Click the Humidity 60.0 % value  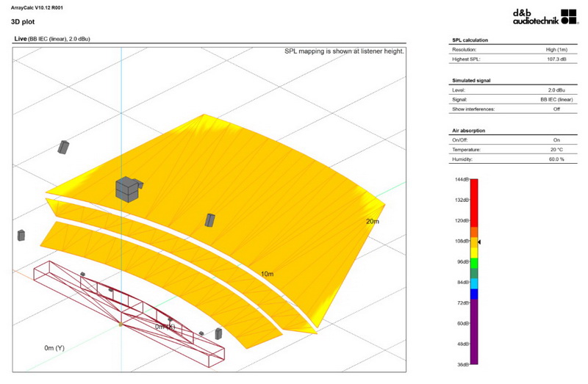[557, 159]
